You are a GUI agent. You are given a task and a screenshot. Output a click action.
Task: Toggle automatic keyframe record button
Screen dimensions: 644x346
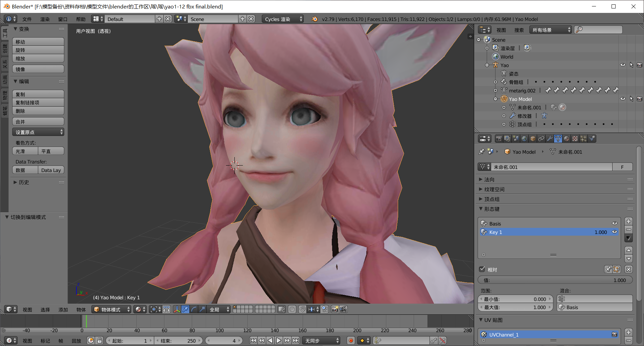tap(351, 341)
